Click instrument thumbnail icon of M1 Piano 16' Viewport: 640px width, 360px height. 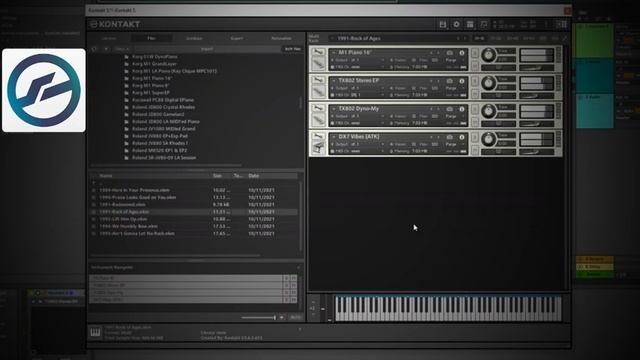point(318,63)
